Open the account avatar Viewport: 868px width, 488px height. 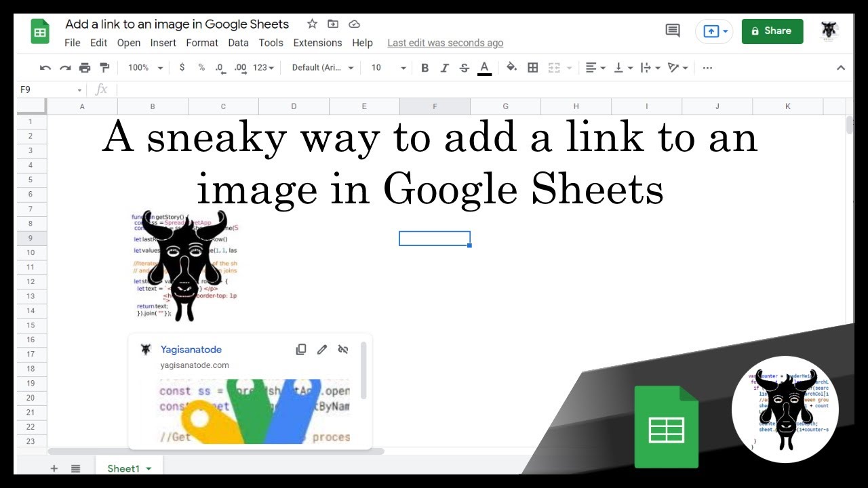tap(829, 30)
